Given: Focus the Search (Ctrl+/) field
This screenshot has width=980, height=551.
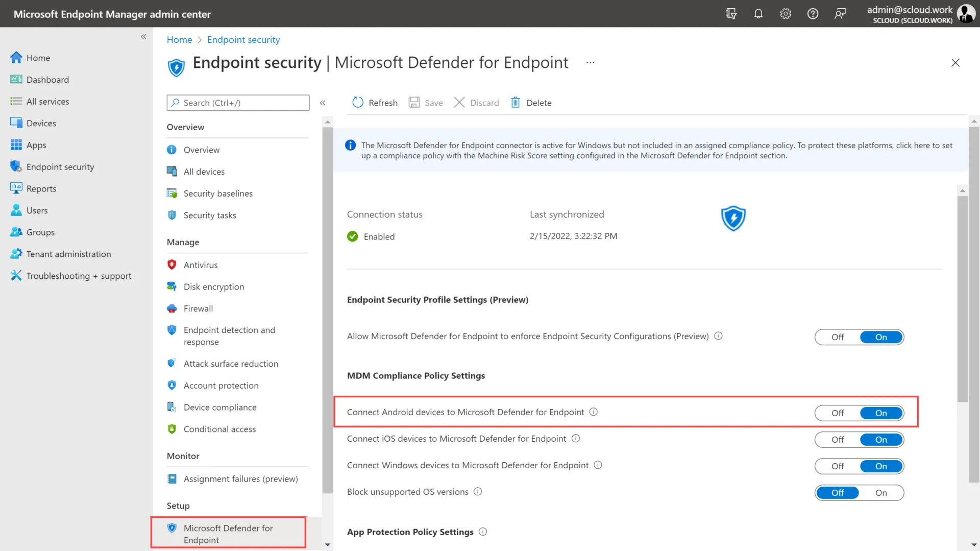Looking at the screenshot, I should click(x=238, y=103).
